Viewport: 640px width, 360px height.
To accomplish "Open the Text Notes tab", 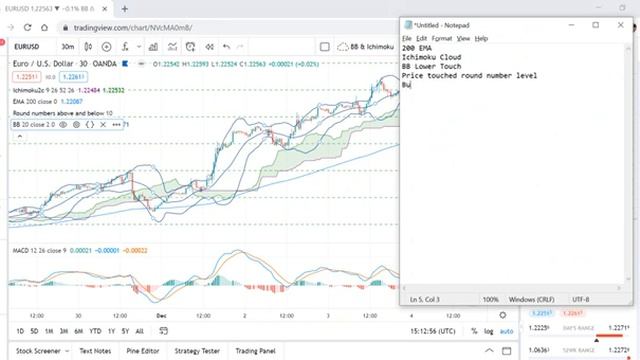I will [x=96, y=351].
